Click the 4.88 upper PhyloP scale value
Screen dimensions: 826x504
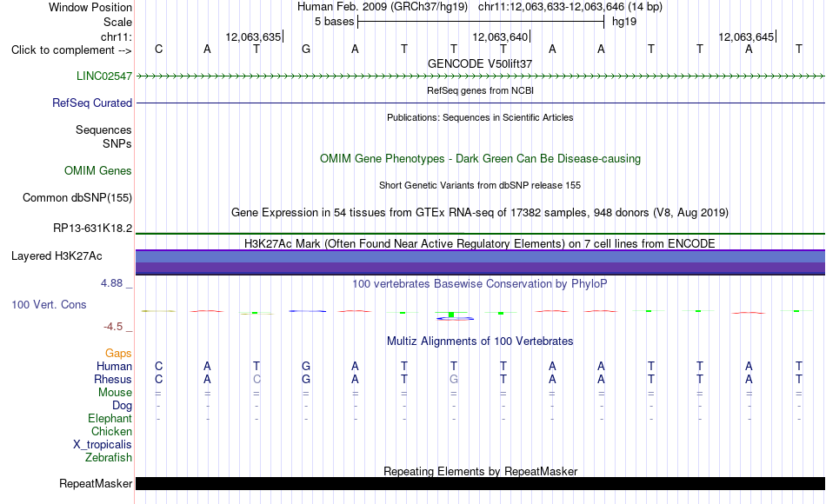click(111, 282)
